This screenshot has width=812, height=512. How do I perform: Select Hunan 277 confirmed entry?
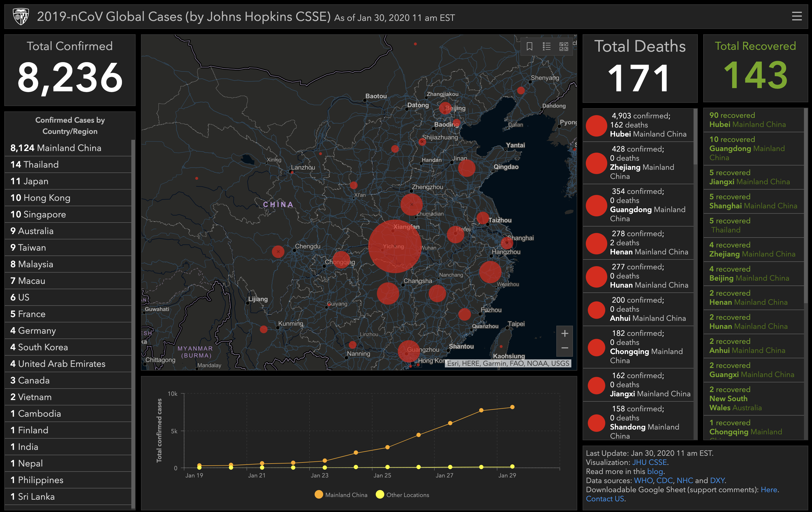(638, 276)
